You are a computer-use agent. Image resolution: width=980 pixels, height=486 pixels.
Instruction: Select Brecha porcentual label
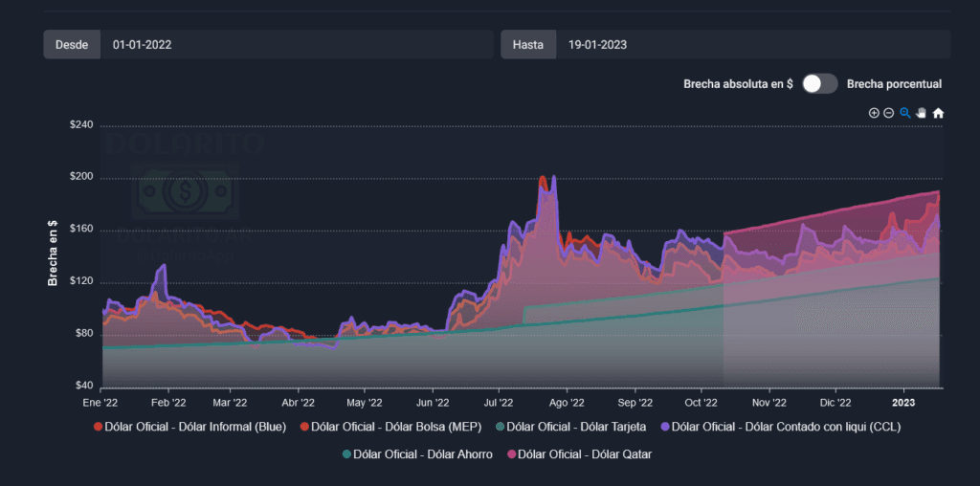894,84
